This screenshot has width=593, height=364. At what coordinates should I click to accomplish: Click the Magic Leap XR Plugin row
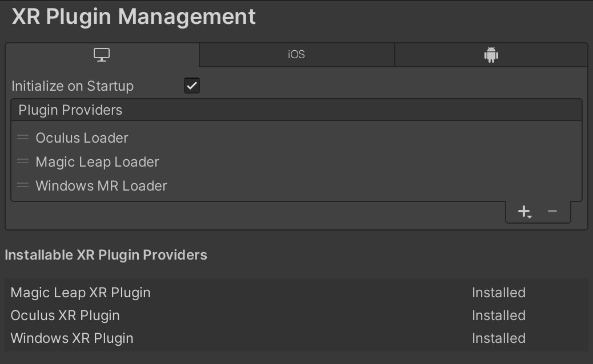pyautogui.click(x=81, y=293)
